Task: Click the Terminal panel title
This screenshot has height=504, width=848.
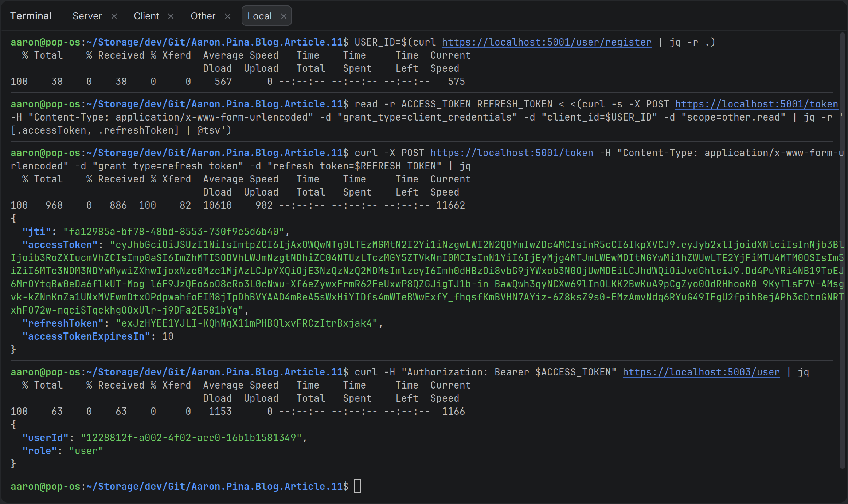Action: 31,16
